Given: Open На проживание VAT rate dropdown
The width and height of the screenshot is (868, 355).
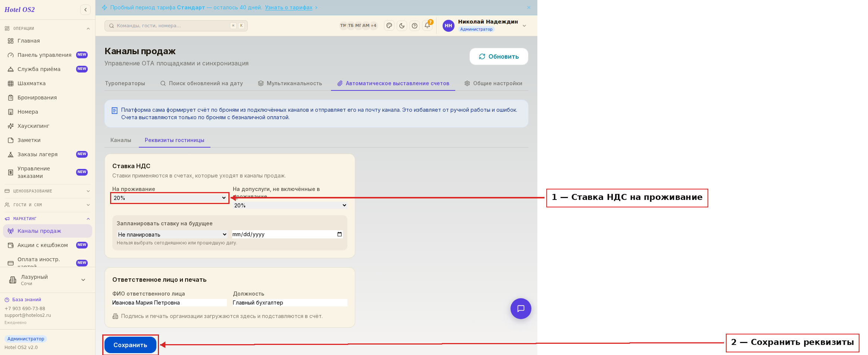Looking at the screenshot, I should (170, 198).
